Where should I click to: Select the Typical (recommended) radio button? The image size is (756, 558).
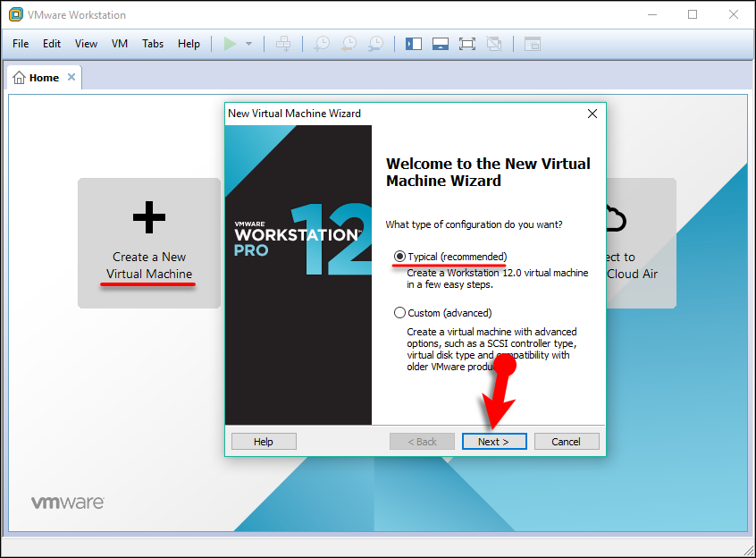399,257
